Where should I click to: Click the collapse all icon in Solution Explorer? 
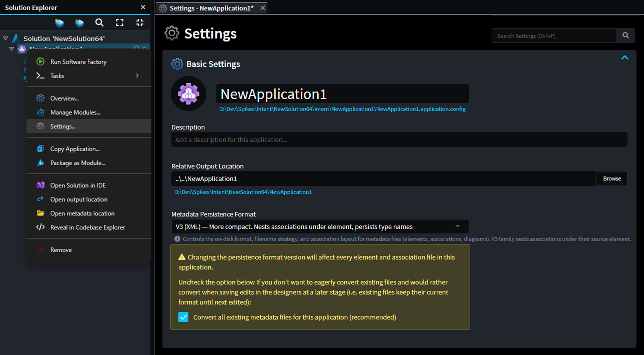coord(139,22)
